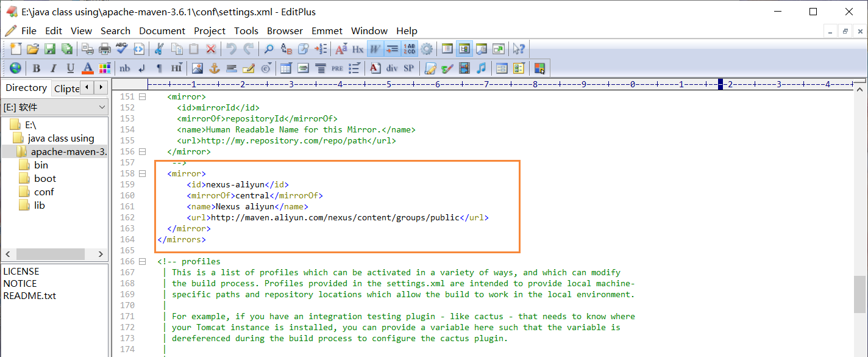Apply Bold HTML tag
Image resolution: width=868 pixels, height=357 pixels.
[37, 68]
